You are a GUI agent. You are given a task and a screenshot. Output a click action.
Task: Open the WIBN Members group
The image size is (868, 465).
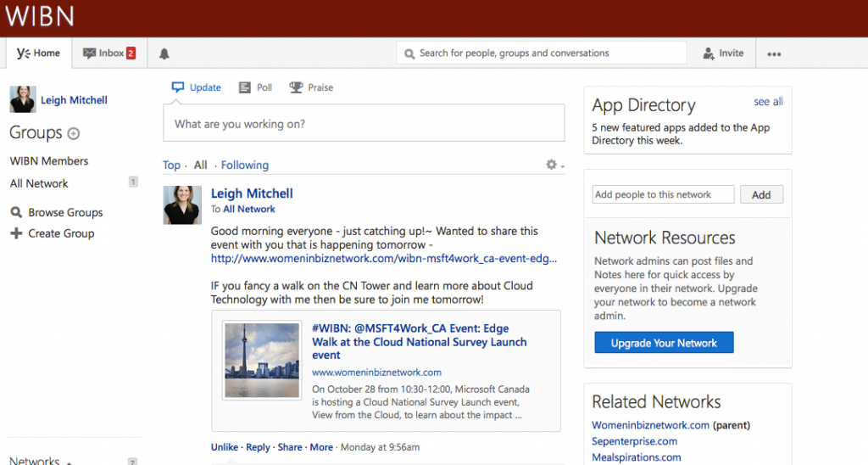[49, 161]
